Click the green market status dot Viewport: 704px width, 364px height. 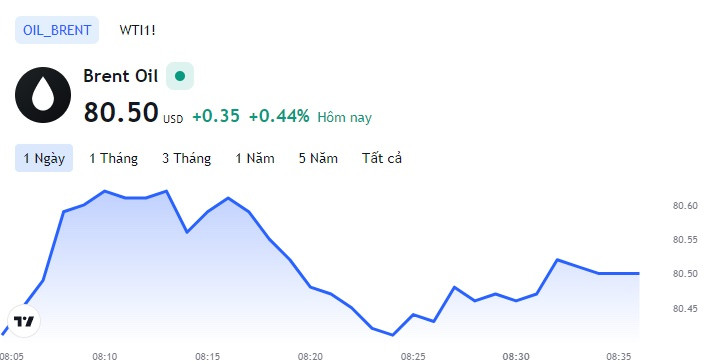[180, 76]
